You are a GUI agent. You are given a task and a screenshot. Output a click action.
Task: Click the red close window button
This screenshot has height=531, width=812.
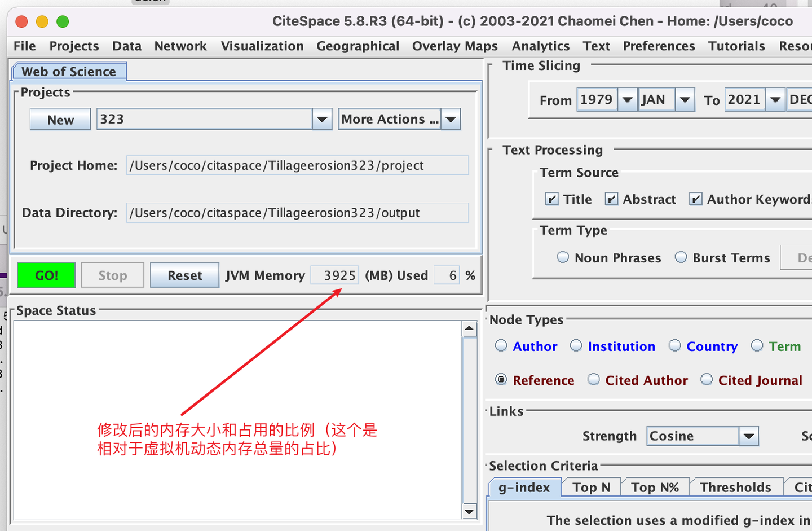point(22,21)
